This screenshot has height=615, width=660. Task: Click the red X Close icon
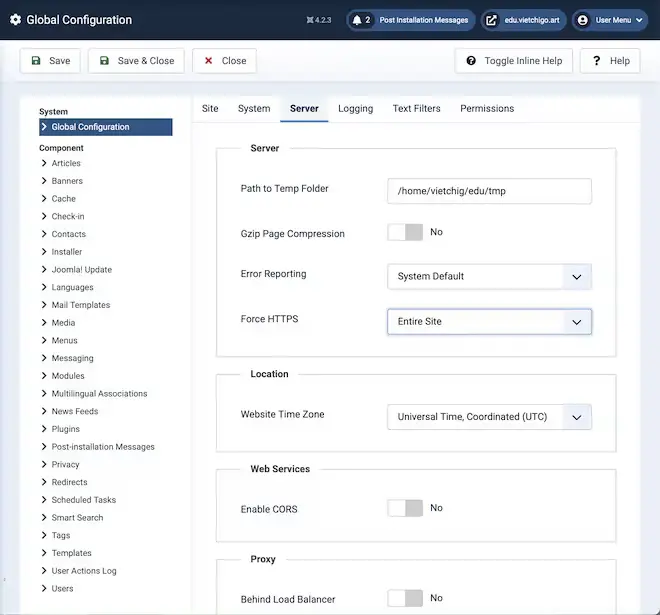208,61
